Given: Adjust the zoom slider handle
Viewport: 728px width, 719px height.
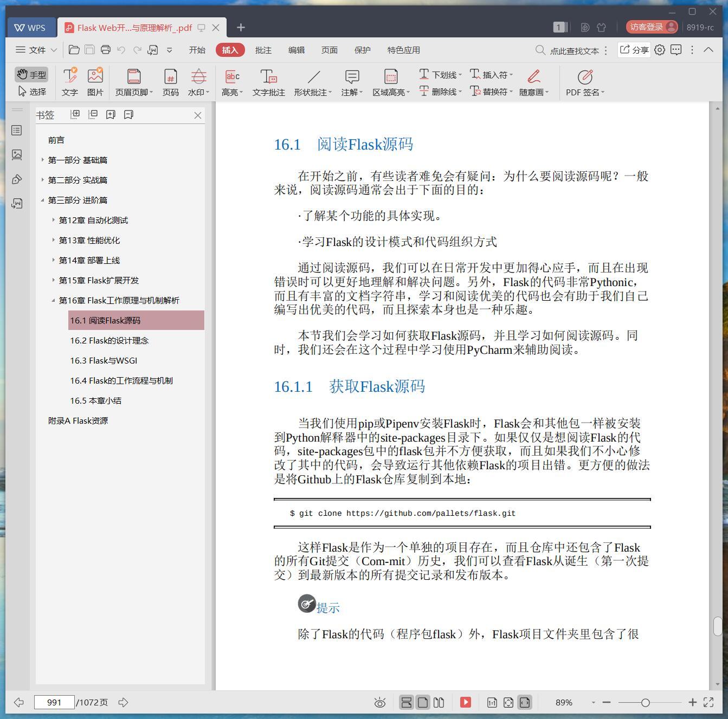Looking at the screenshot, I should click(x=645, y=702).
